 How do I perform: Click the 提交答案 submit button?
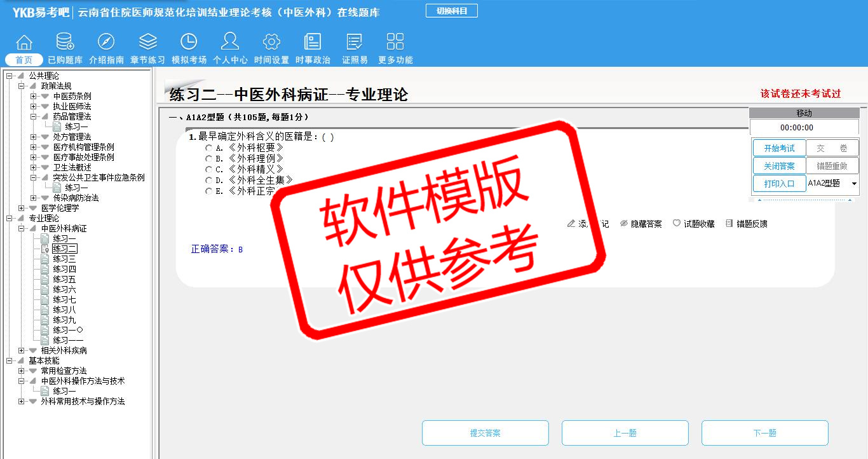pyautogui.click(x=485, y=433)
